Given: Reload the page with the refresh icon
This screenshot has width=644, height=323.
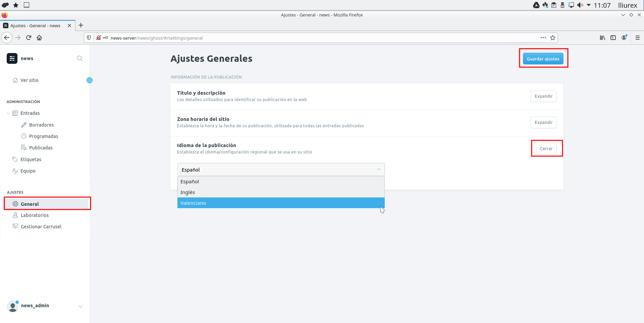Looking at the screenshot, I should [x=29, y=38].
